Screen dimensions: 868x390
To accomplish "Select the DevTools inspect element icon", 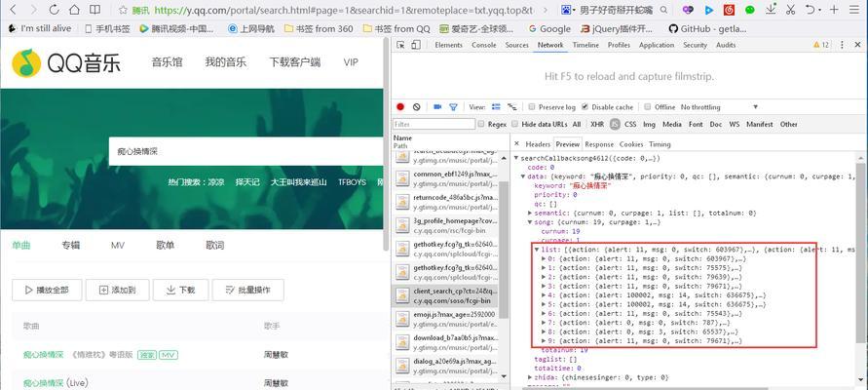I will tap(400, 45).
